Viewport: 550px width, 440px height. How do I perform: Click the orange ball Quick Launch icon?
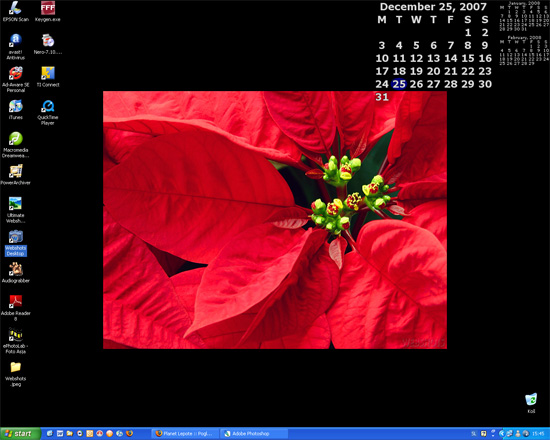(109, 433)
